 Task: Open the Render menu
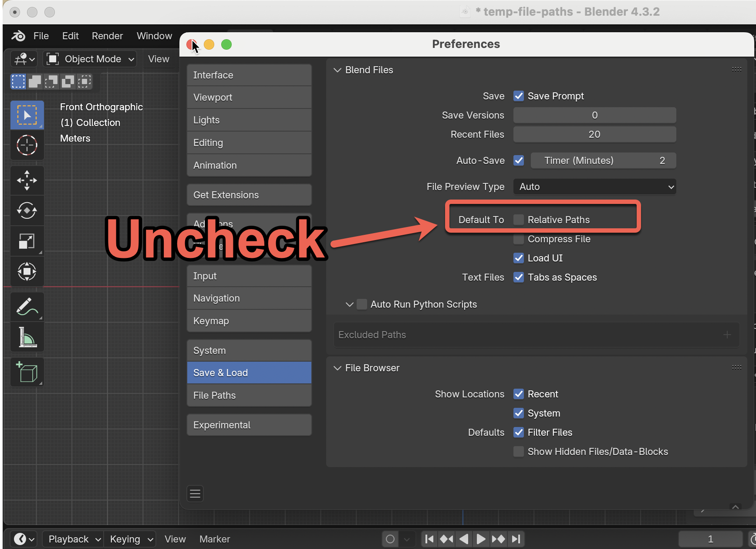pyautogui.click(x=107, y=36)
